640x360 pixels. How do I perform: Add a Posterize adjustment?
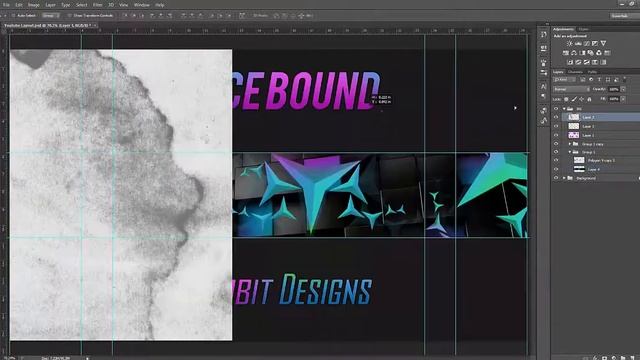tap(578, 62)
